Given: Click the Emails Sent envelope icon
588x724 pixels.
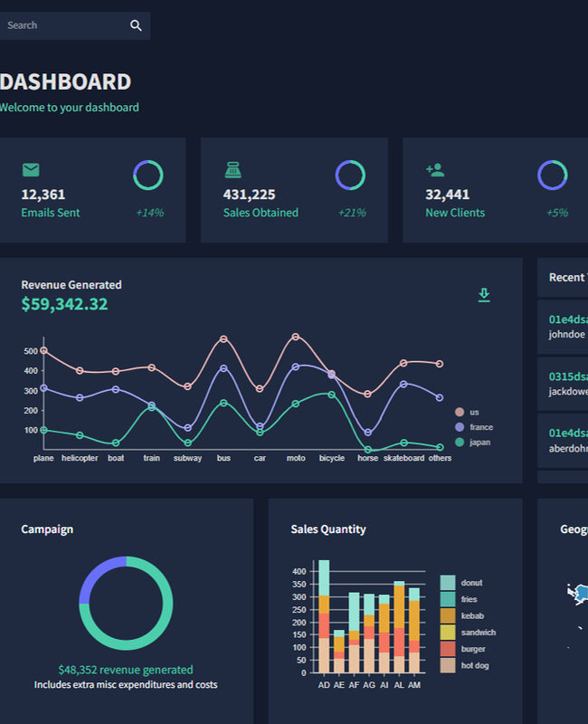Looking at the screenshot, I should [31, 170].
